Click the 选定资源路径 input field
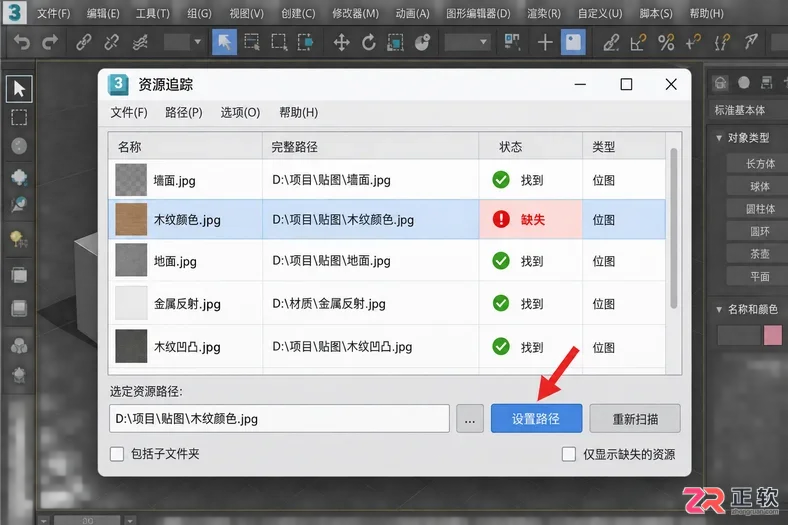Screen dimensions: 788x525 pos(279,418)
